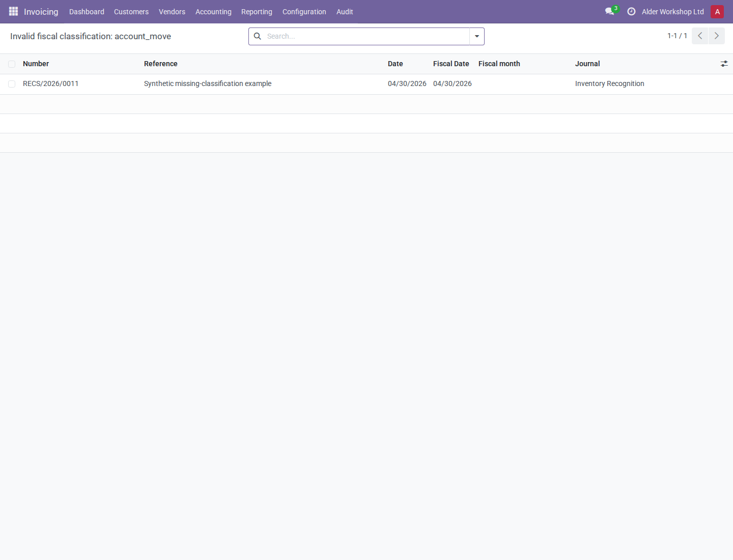
Task: Open the conversations chat icon
Action: pyautogui.click(x=610, y=11)
